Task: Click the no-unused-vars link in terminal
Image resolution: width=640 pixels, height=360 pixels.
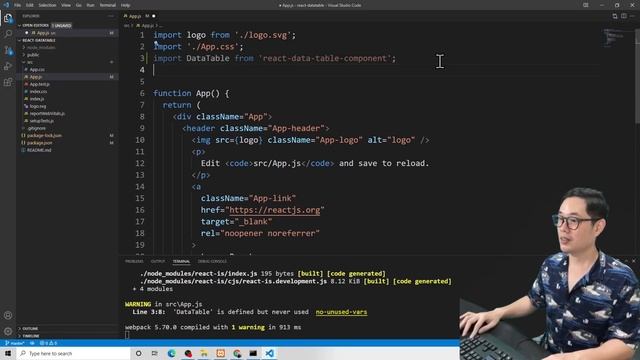Action: [341, 312]
